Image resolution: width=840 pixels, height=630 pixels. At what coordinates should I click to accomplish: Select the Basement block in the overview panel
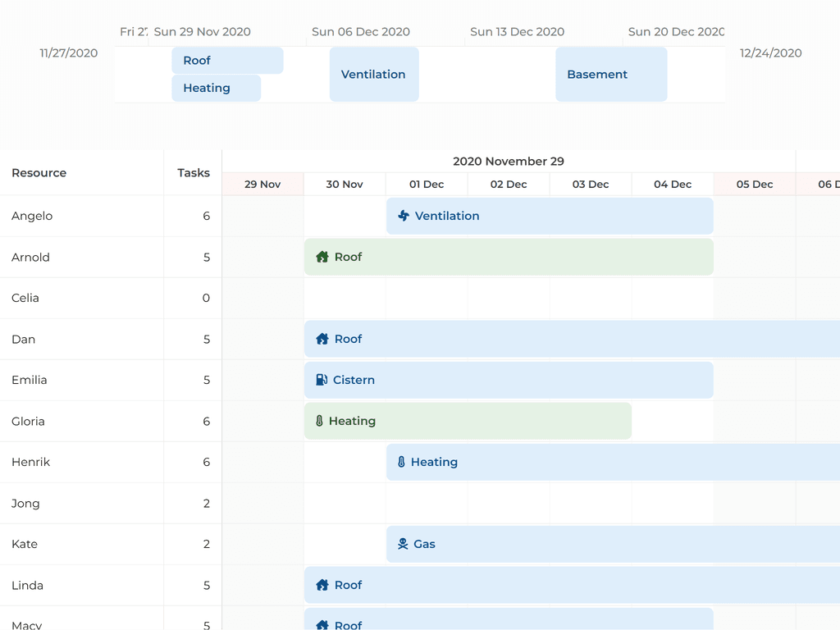click(x=611, y=74)
